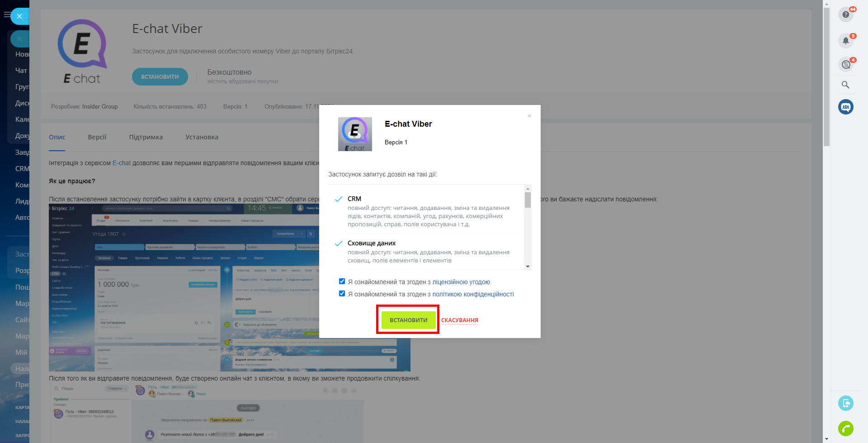Switch to the Установка tab
The width and height of the screenshot is (868, 443).
click(x=202, y=137)
